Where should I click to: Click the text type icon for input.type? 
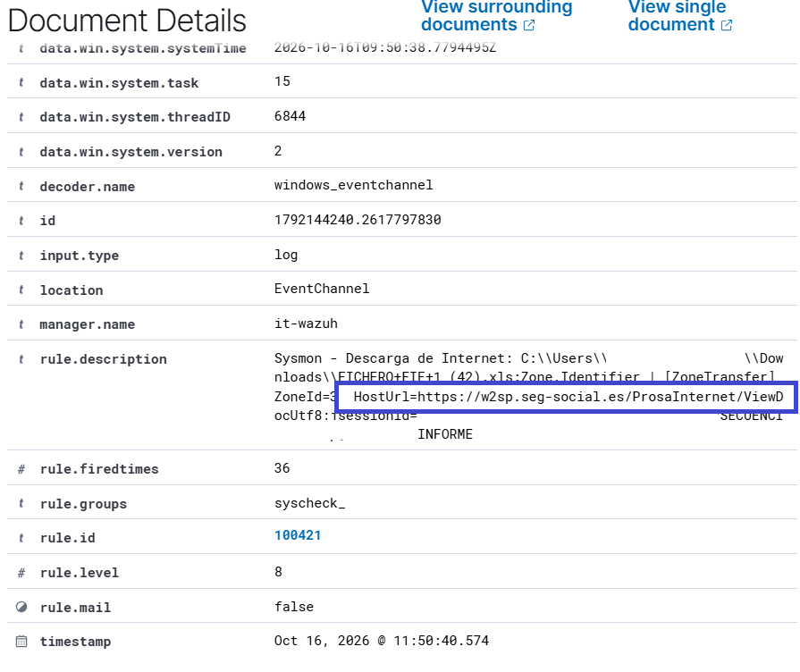pyautogui.click(x=21, y=255)
